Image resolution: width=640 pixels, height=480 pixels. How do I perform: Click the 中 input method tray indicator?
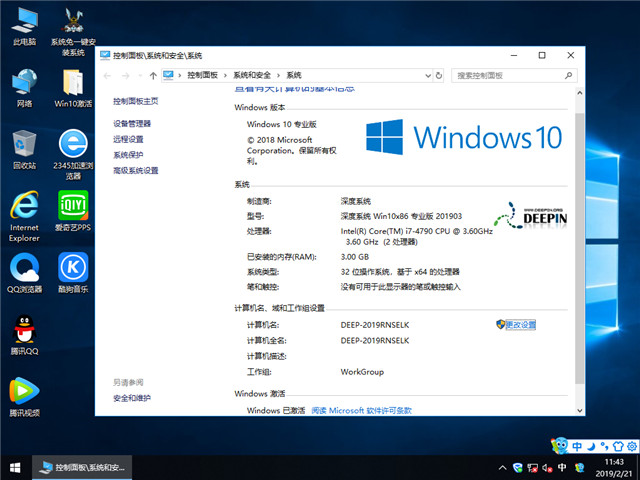click(562, 467)
